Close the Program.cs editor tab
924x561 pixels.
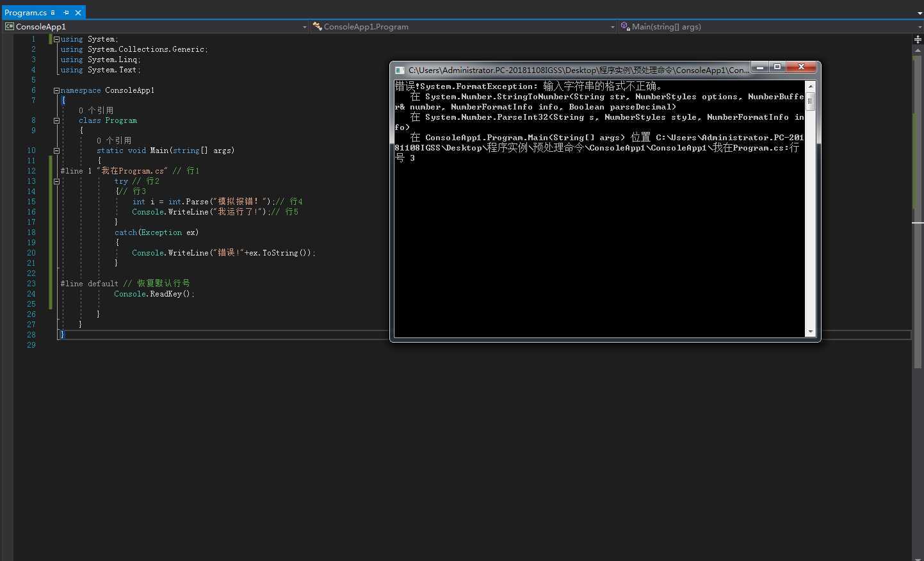coord(78,13)
